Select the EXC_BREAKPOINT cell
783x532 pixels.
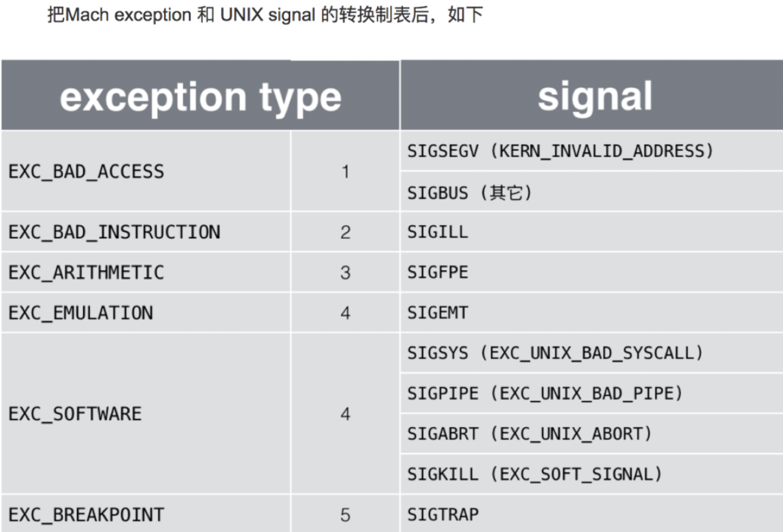click(x=146, y=514)
